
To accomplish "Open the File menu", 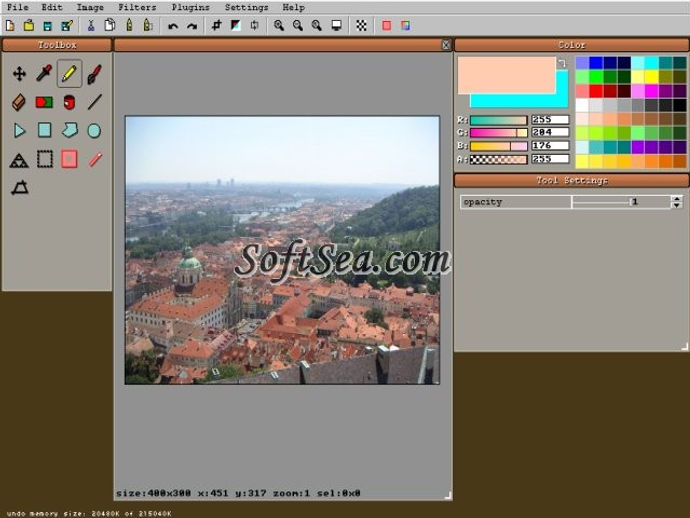I will coord(18,7).
